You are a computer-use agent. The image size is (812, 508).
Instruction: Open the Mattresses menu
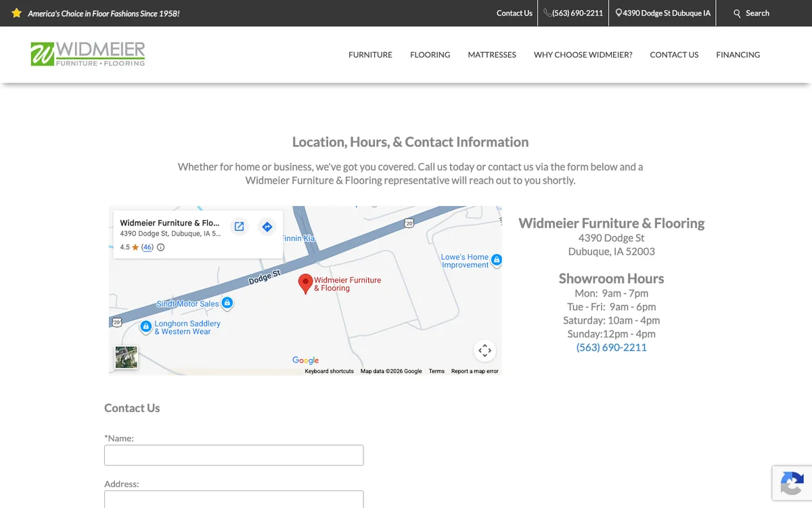point(492,55)
